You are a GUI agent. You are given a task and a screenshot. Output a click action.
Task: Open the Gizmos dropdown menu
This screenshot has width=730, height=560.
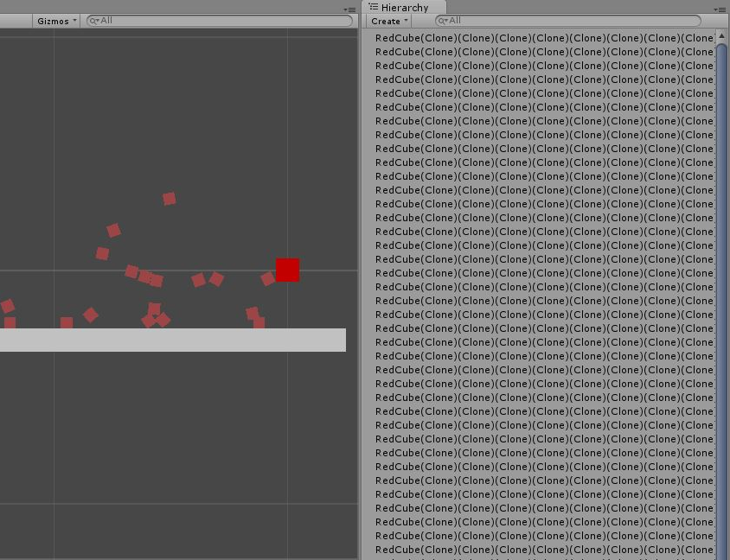(x=56, y=21)
